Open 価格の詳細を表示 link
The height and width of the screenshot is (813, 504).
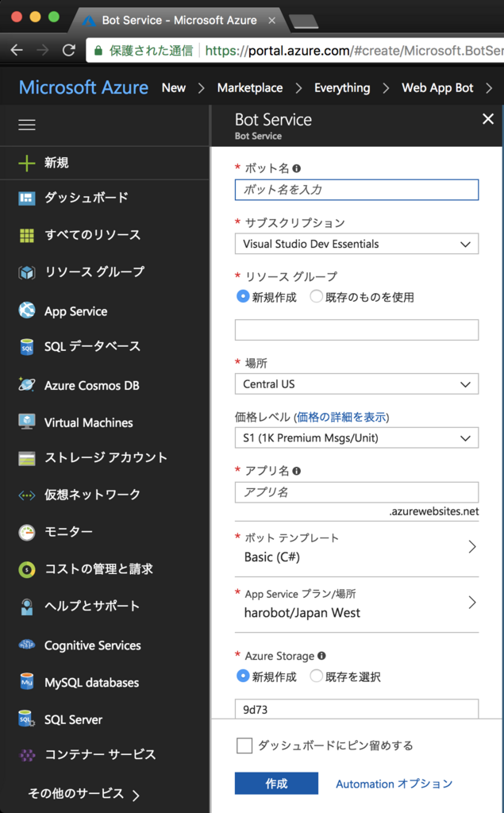(341, 417)
